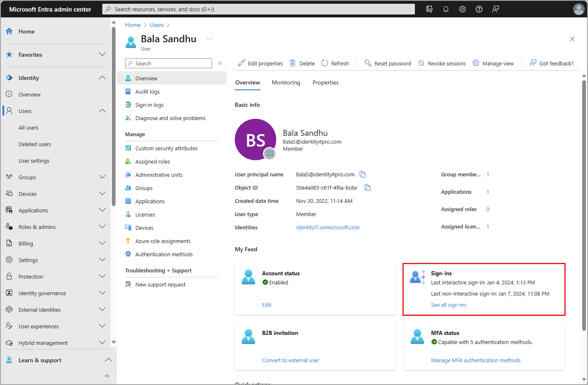Switch to the Properties tab

325,82
